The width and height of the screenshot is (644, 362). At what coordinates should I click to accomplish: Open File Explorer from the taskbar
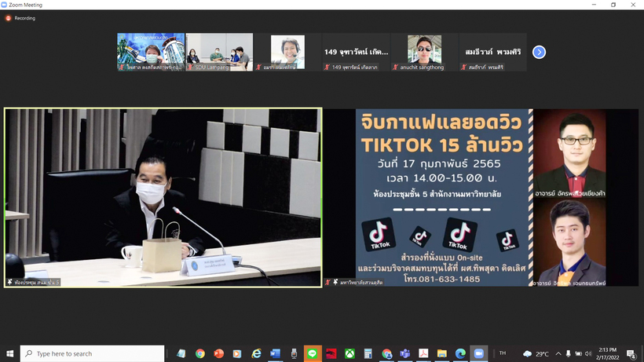tap(442, 353)
